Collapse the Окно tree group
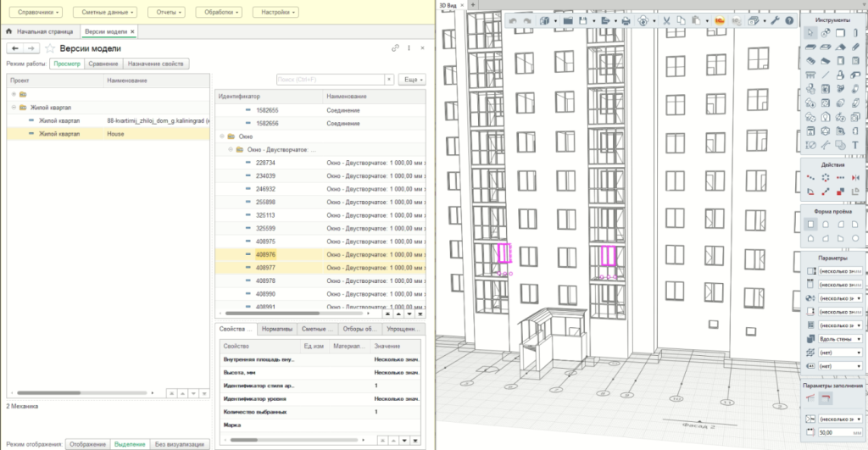This screenshot has width=868, height=450. point(223,136)
